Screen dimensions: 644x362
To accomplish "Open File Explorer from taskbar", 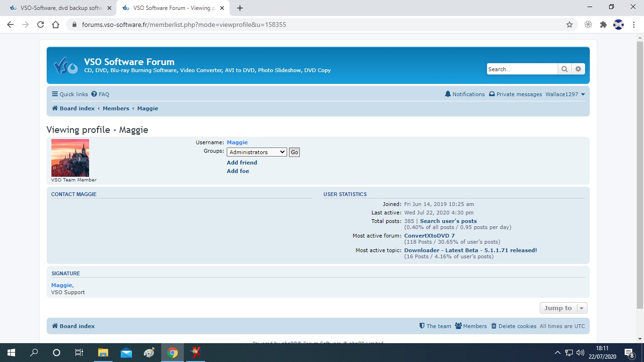I will (x=103, y=353).
